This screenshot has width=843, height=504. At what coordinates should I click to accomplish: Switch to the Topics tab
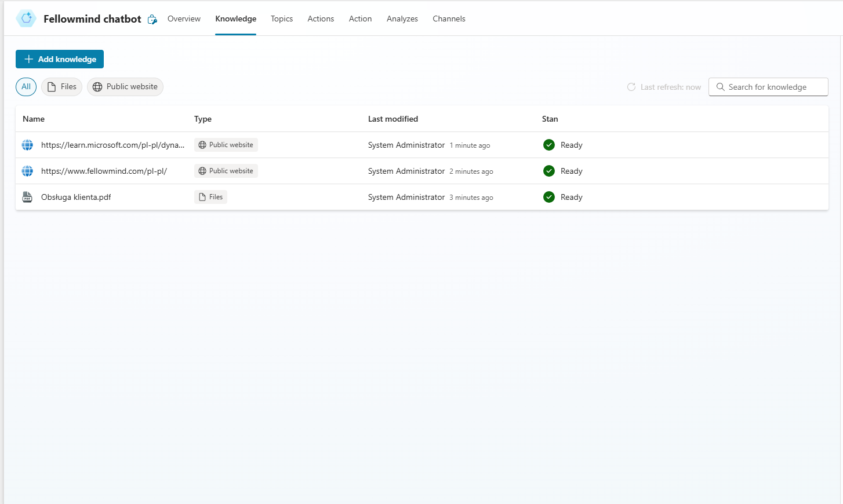(282, 19)
